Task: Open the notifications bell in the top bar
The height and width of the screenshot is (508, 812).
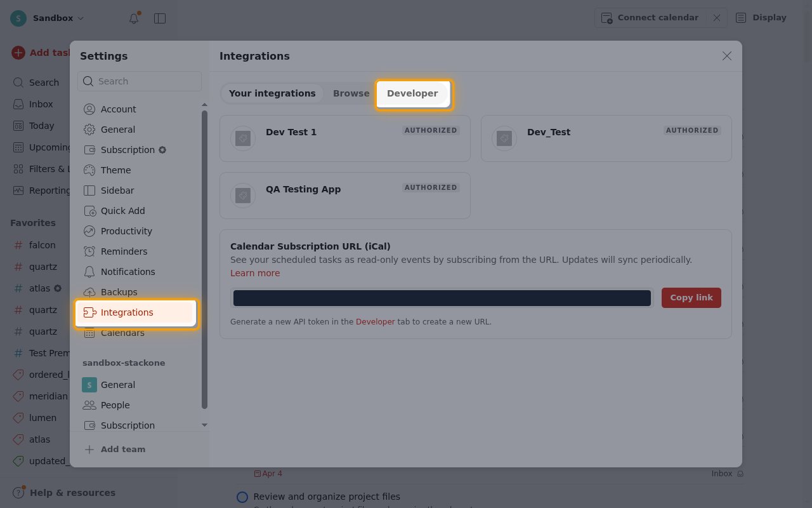Action: pyautogui.click(x=134, y=18)
